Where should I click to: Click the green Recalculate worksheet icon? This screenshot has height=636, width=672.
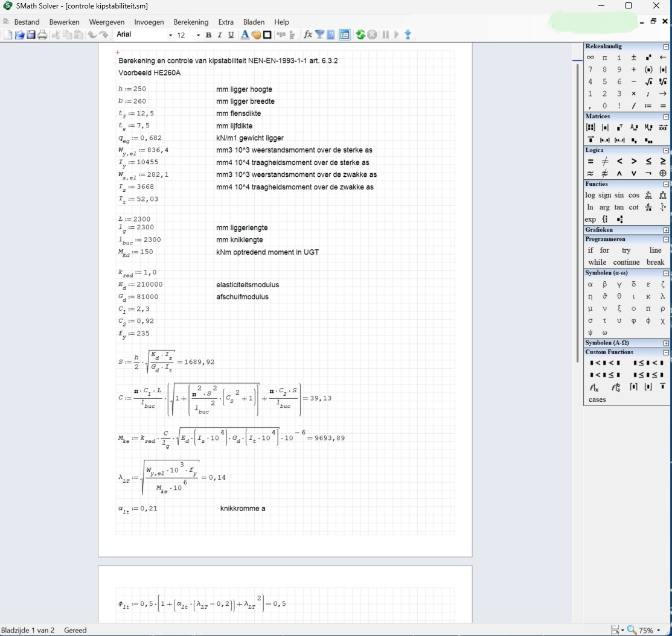360,34
